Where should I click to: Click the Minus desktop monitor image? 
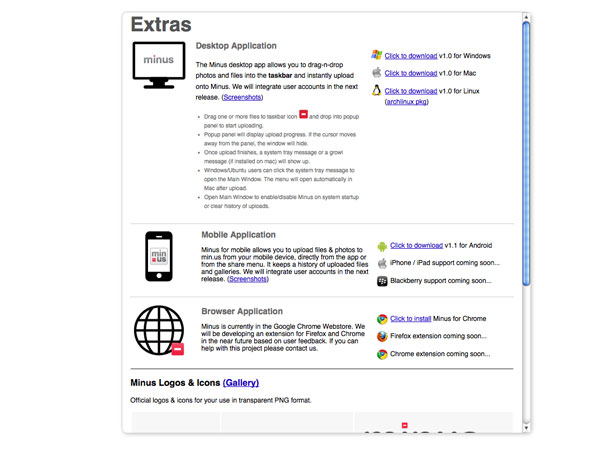[x=159, y=65]
